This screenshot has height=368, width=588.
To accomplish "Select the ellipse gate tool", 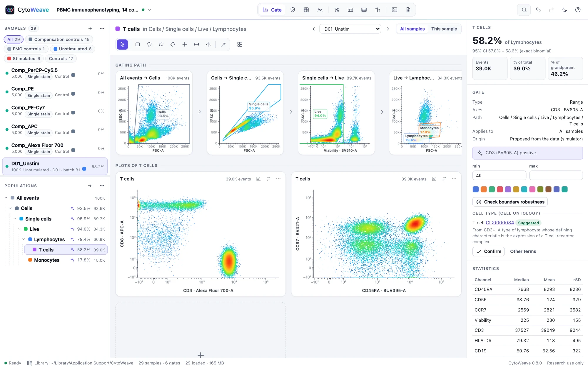I will 161,44.
